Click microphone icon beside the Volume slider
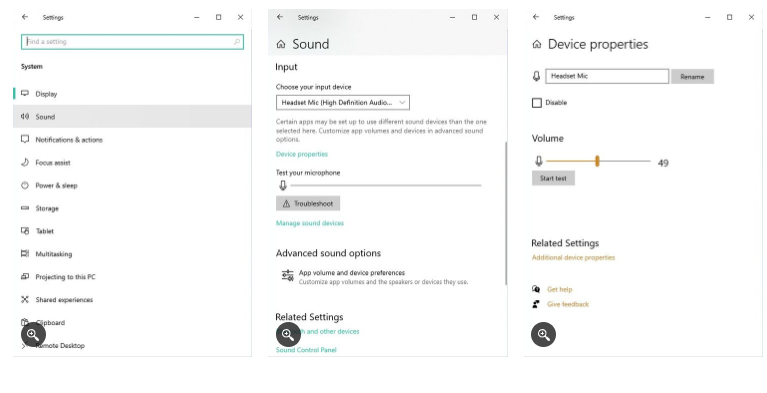The height and width of the screenshot is (393, 767). point(539,161)
